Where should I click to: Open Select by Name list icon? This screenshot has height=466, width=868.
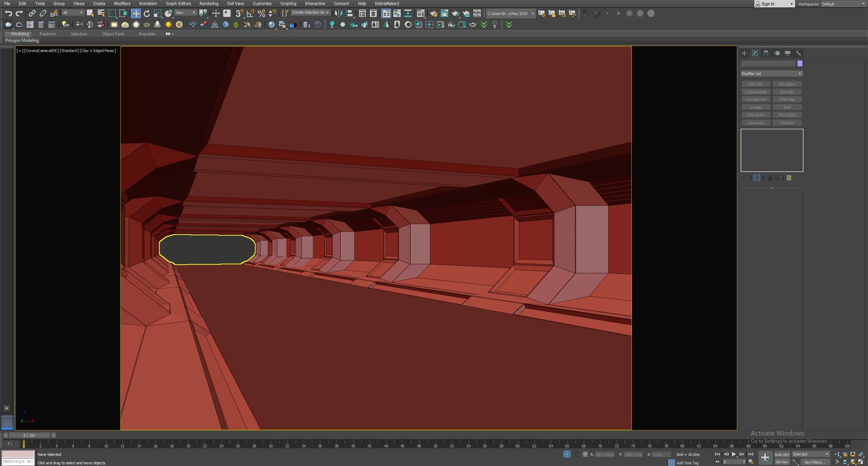[x=101, y=13]
